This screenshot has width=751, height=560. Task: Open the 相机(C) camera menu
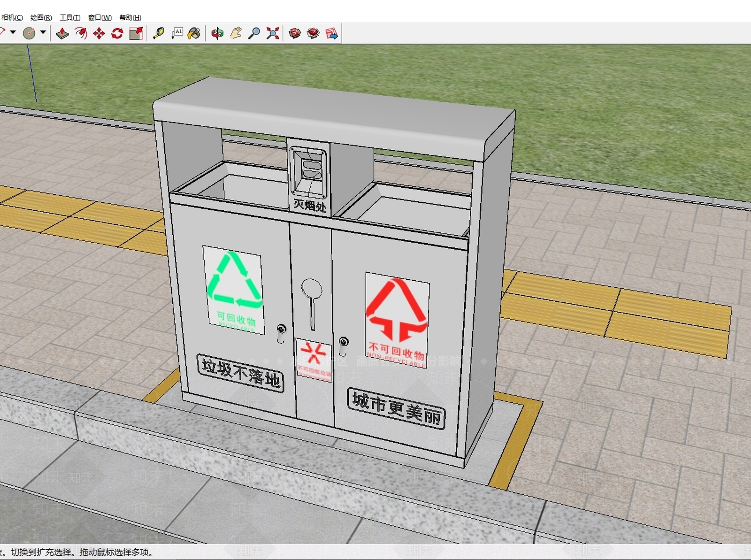12,17
